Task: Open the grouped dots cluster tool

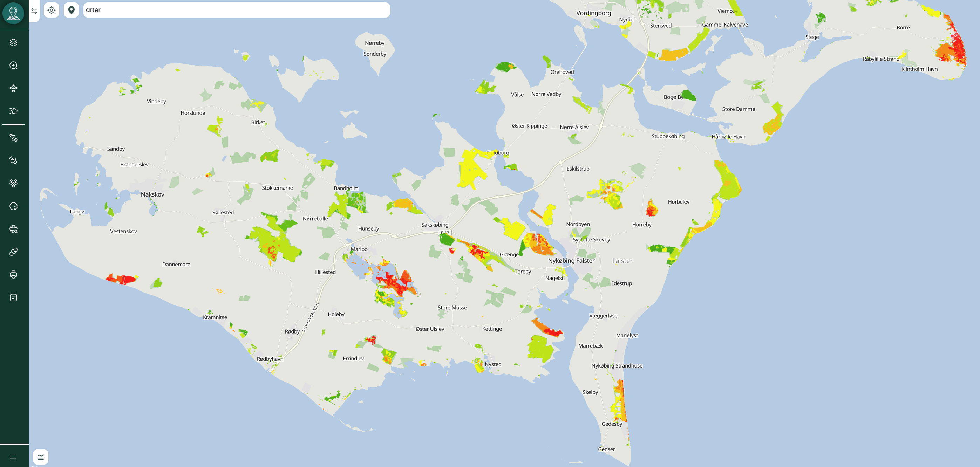Action: click(13, 183)
